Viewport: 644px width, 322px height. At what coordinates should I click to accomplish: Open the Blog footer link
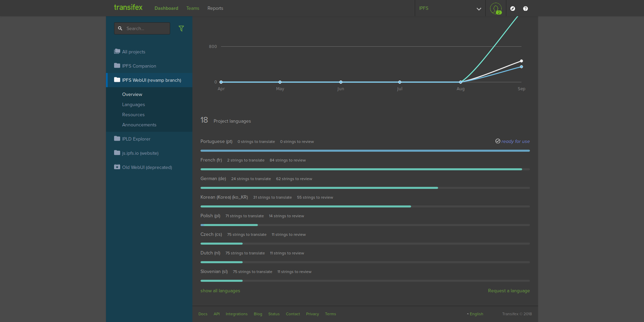click(258, 314)
